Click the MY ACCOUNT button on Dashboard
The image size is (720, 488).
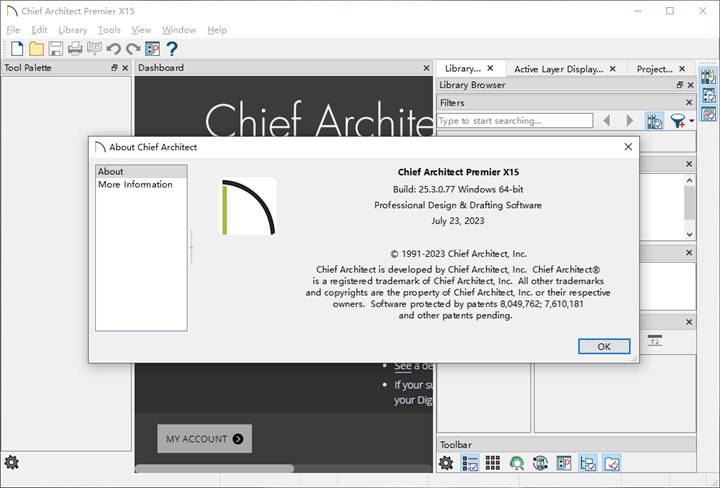point(204,438)
